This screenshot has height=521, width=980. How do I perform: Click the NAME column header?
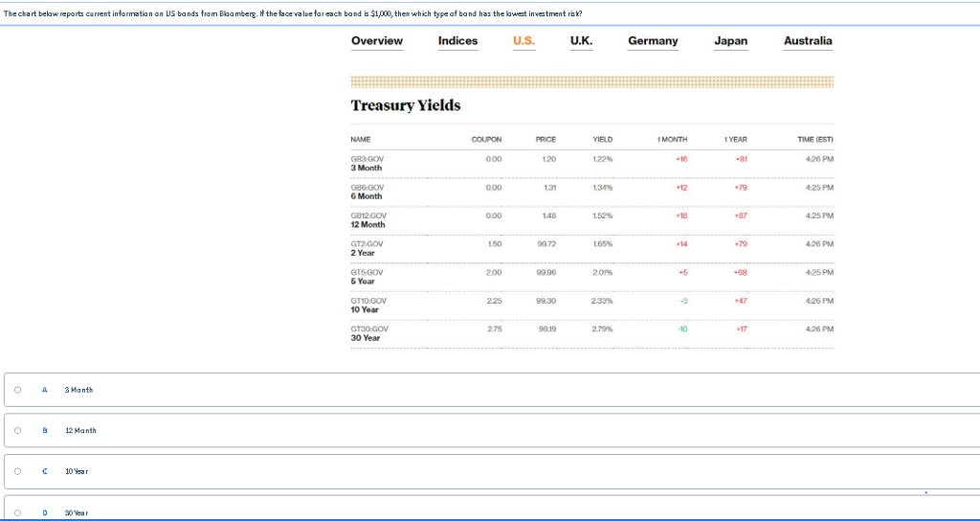361,140
